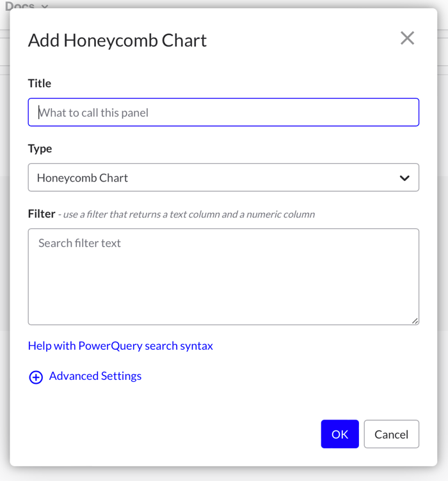Grab the Filter textarea resize handle
448x481 pixels.
pyautogui.click(x=415, y=321)
